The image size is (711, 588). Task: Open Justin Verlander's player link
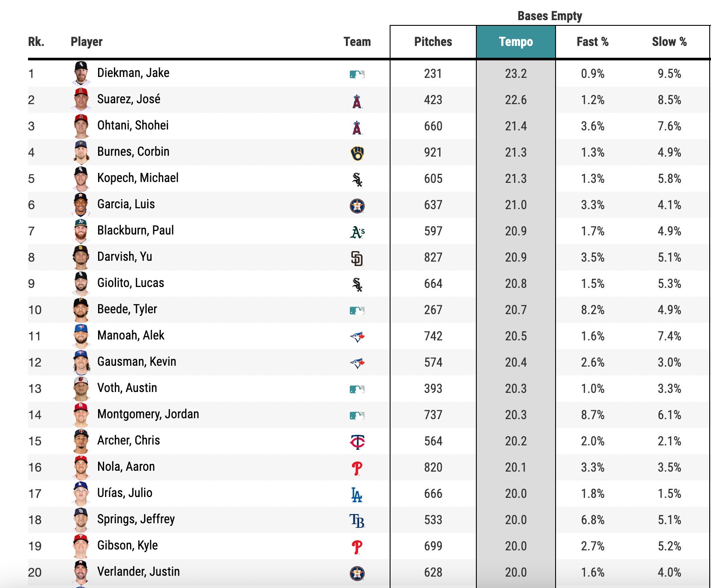[x=138, y=572]
